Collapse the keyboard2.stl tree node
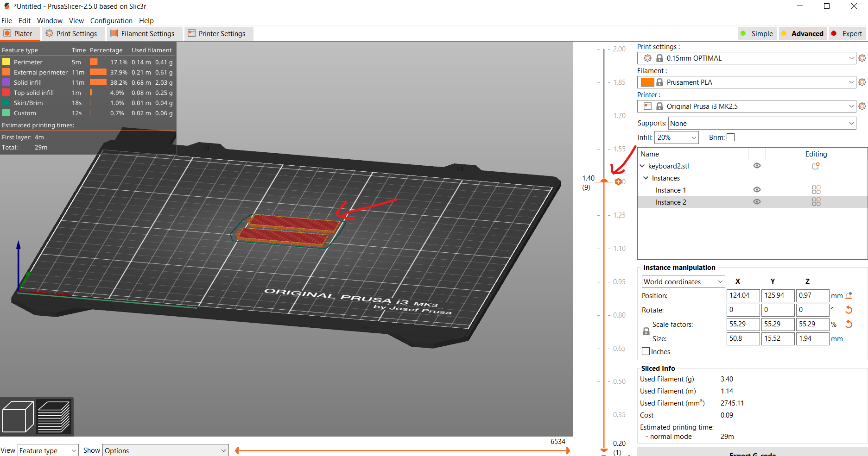 642,166
